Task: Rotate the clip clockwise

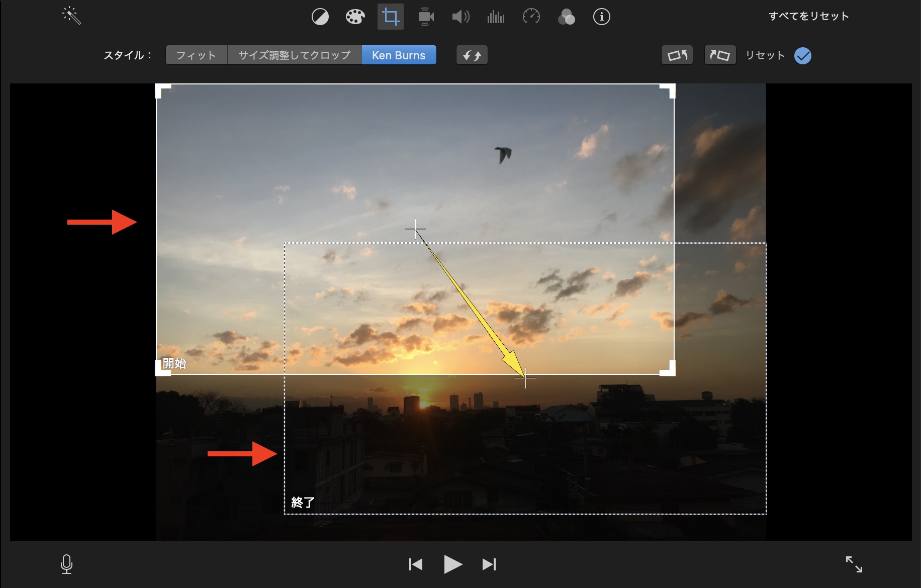Action: (720, 55)
